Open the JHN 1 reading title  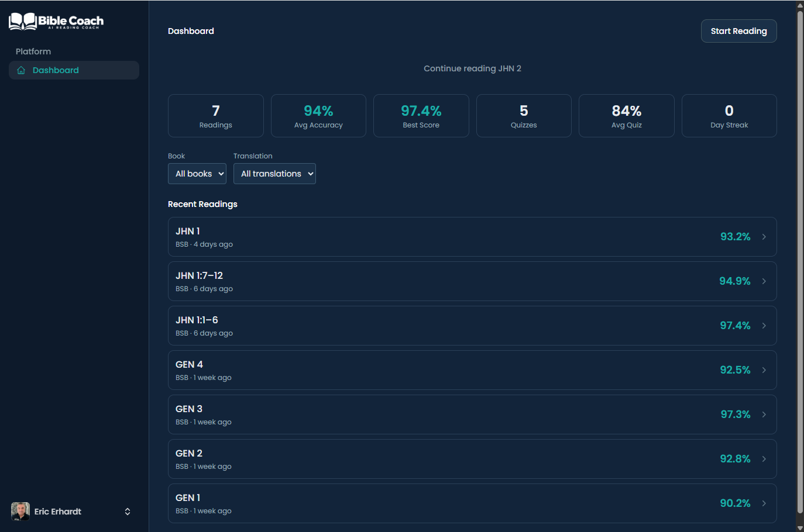(188, 231)
